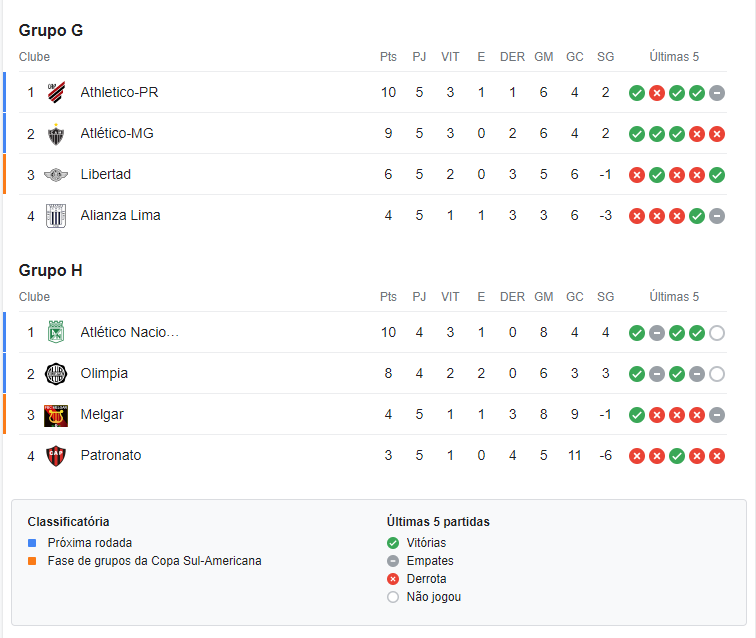This screenshot has height=638, width=756.
Task: Click the Grupo H heading
Action: click(51, 271)
